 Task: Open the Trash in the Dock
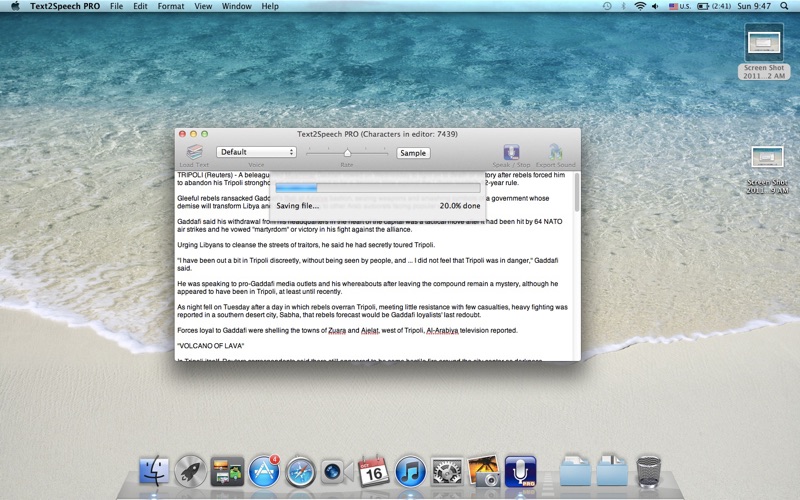click(648, 471)
